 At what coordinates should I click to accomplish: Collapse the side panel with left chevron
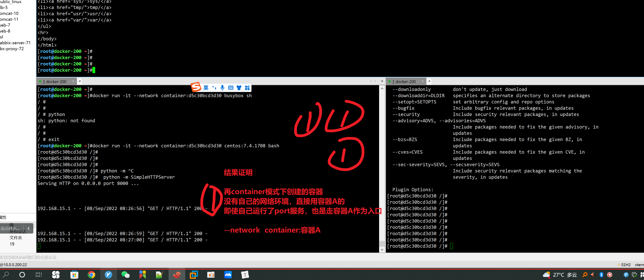29,228
